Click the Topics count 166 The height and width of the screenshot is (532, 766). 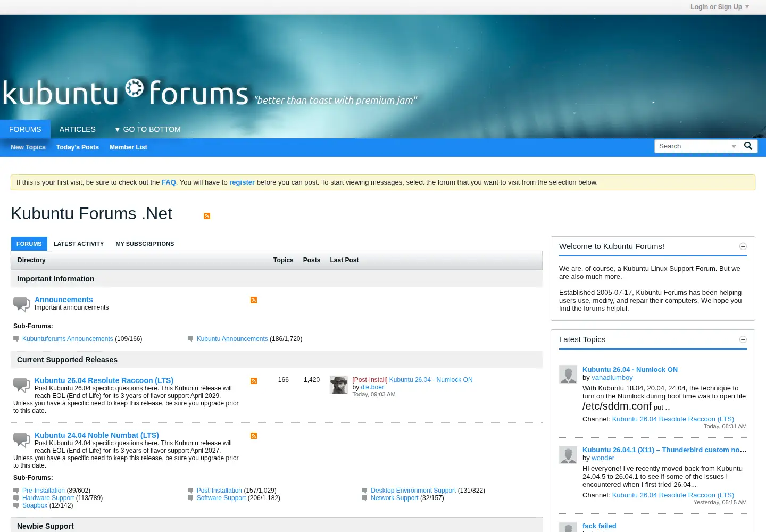coord(284,380)
